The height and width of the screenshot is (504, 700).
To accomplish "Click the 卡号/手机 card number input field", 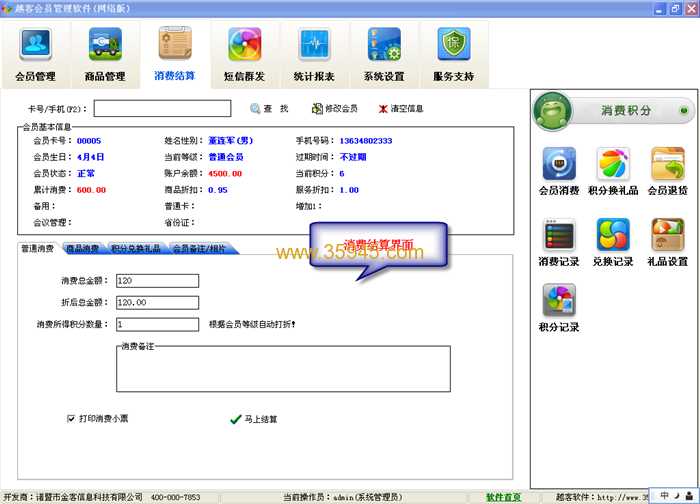I will [162, 108].
